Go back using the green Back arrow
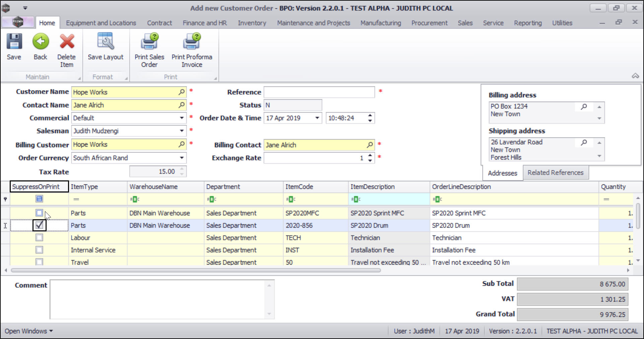644x339 pixels. pyautogui.click(x=41, y=42)
